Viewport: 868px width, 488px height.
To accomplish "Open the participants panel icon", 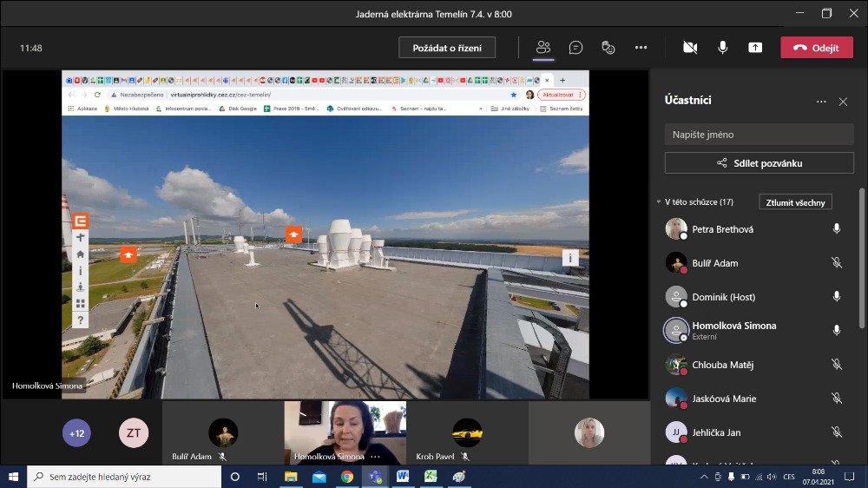I will click(543, 48).
